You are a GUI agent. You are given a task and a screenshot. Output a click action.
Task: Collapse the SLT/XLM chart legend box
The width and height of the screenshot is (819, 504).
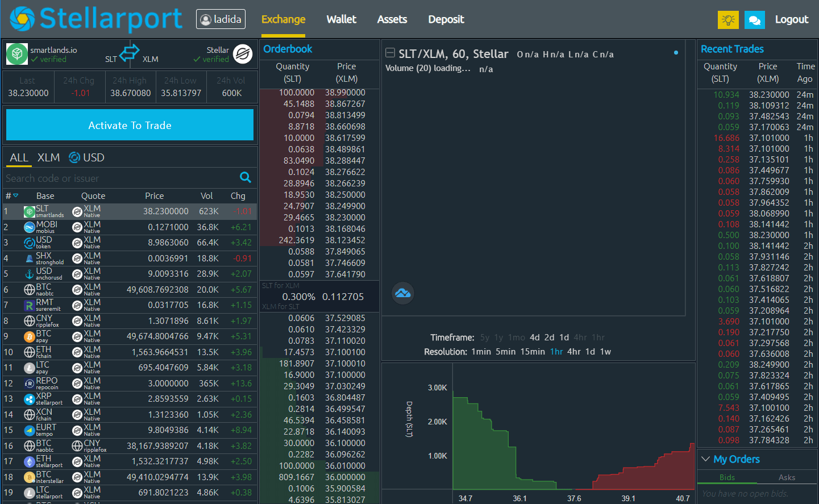click(x=390, y=53)
